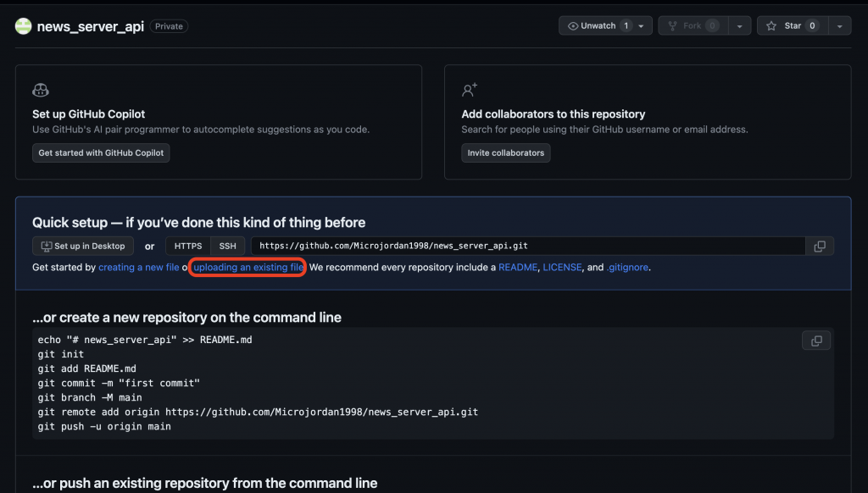Screen dimensions: 868x493
Task: Click 'Set up GitHub Copilot' heading
Action: click(88, 114)
